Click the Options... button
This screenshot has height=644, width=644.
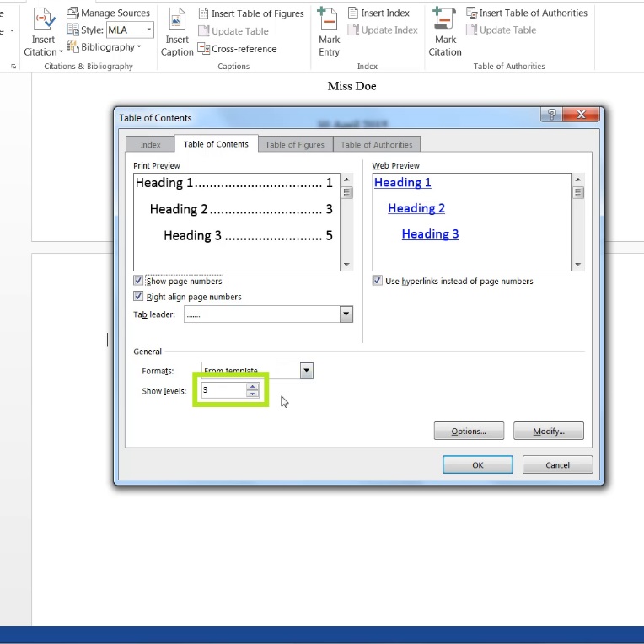pos(469,431)
